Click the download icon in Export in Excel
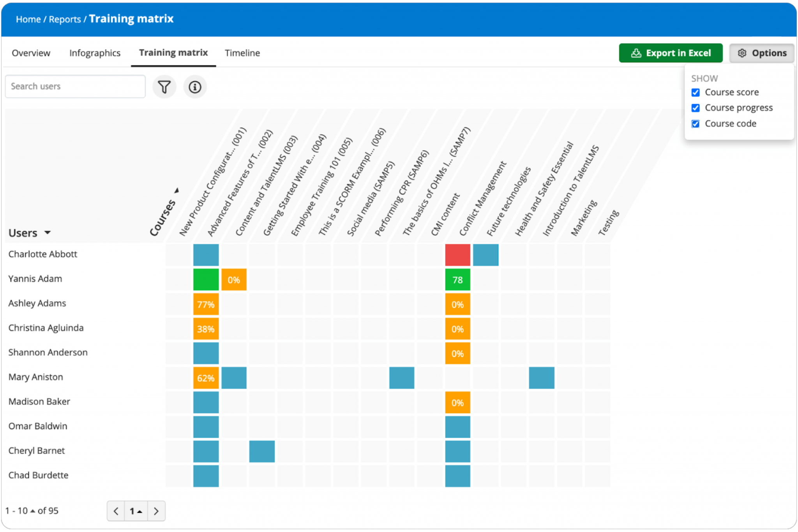The height and width of the screenshot is (532, 798). click(636, 53)
